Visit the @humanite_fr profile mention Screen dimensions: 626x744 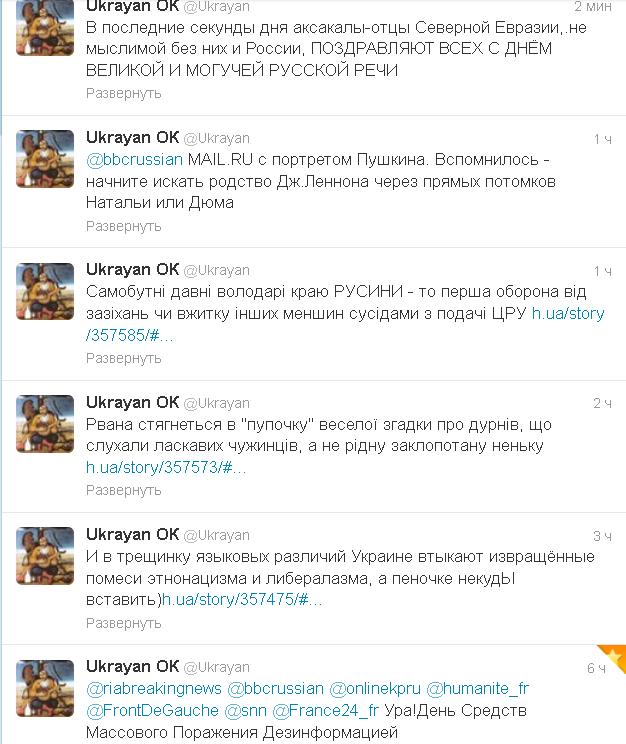click(477, 688)
